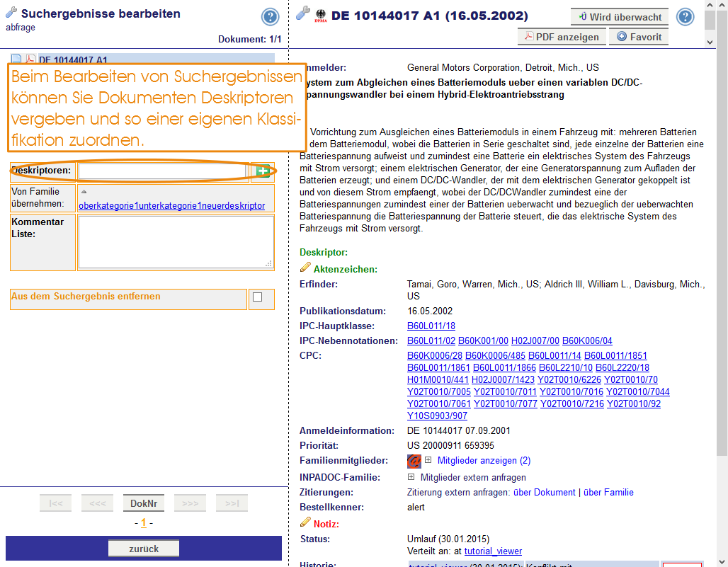Viewport: 728px width, 567px height.
Task: Click header frame scrollbar up arrow
Action: tap(710, 5)
